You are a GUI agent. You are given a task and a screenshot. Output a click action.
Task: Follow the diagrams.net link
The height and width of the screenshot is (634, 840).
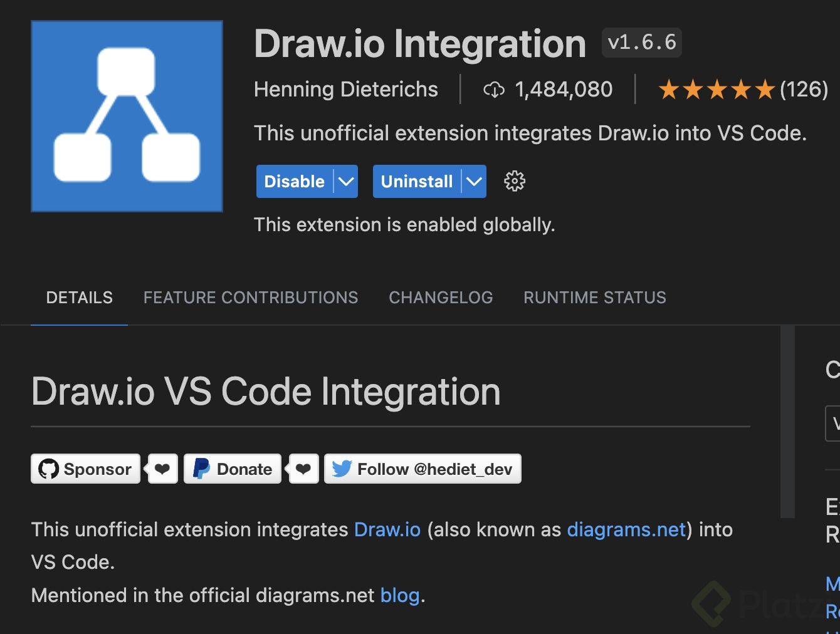click(x=626, y=530)
